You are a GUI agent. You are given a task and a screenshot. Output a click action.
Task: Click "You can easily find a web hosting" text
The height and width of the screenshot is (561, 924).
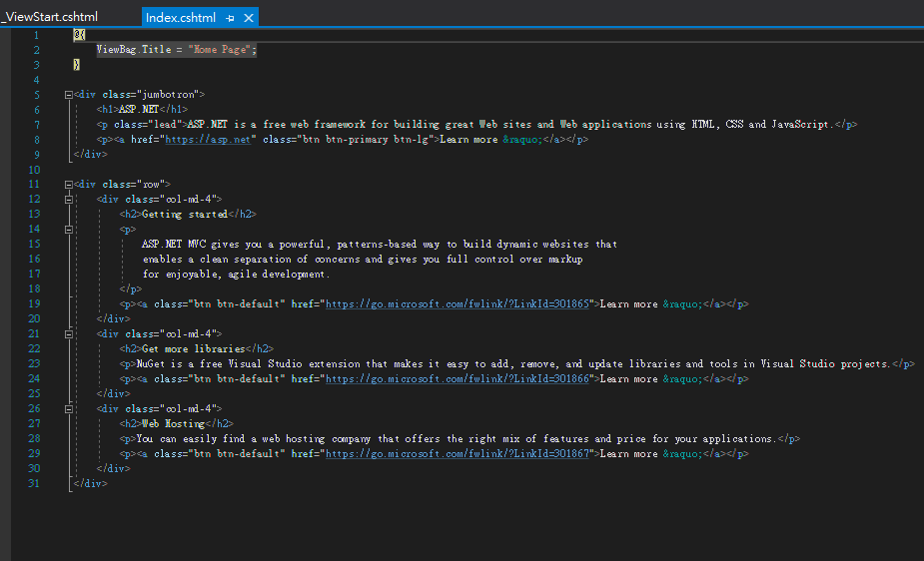pyautogui.click(x=231, y=438)
